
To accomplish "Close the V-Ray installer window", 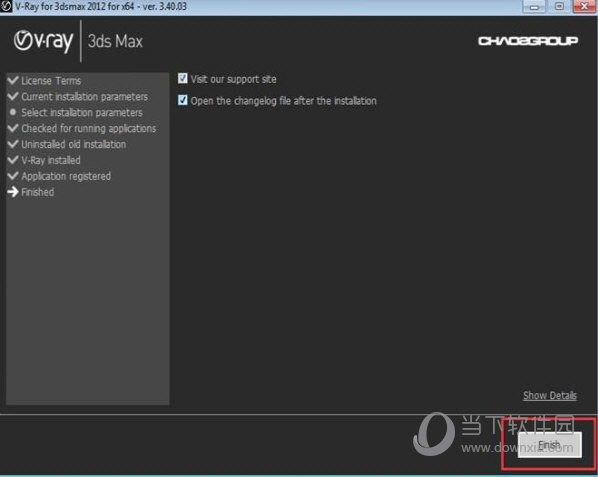I will pyautogui.click(x=584, y=6).
